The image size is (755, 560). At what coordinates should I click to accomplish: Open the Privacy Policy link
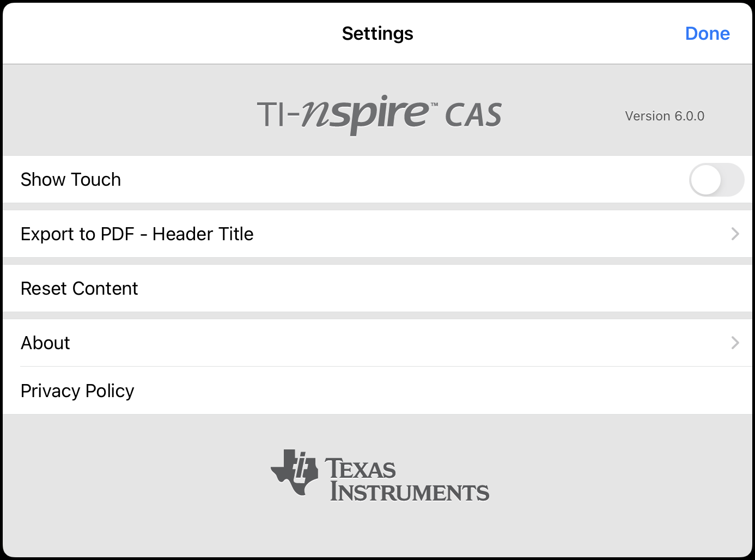tap(77, 391)
